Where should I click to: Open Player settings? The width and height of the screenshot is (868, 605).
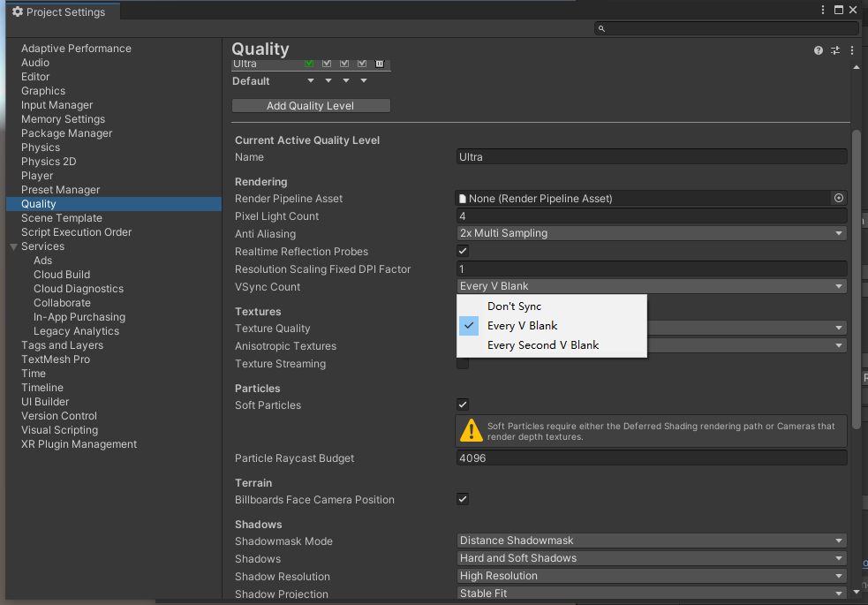(37, 176)
